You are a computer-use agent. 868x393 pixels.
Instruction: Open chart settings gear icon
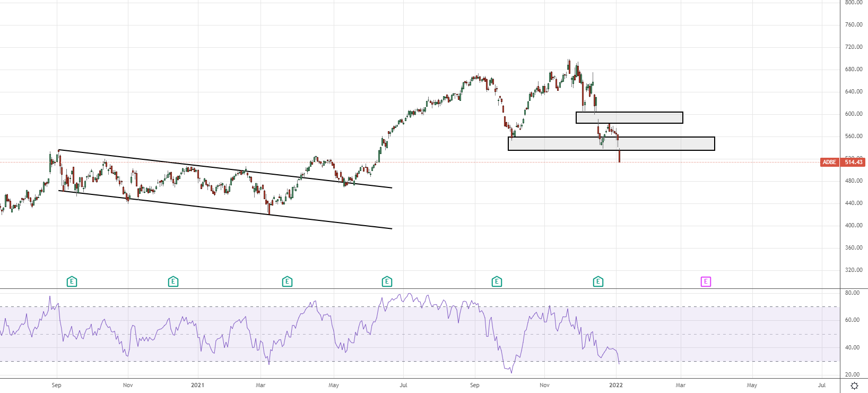click(x=854, y=386)
